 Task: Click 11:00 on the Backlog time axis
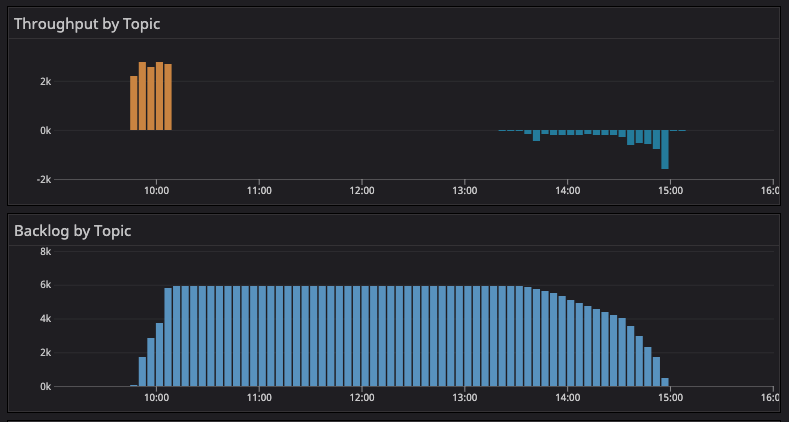click(259, 398)
